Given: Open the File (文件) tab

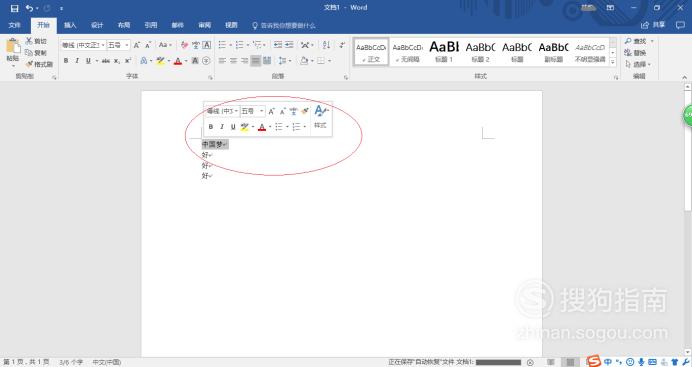Looking at the screenshot, I should pyautogui.click(x=15, y=25).
